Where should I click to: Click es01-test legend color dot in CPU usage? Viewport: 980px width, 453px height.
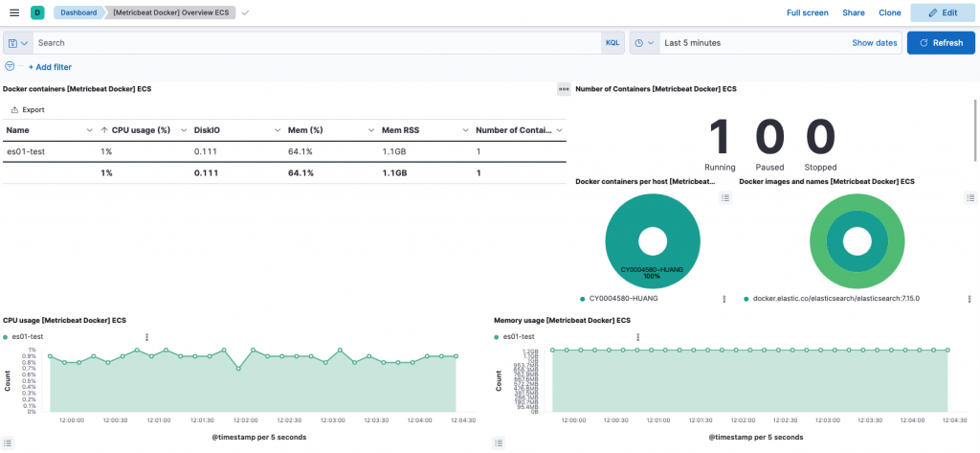click(x=6, y=336)
